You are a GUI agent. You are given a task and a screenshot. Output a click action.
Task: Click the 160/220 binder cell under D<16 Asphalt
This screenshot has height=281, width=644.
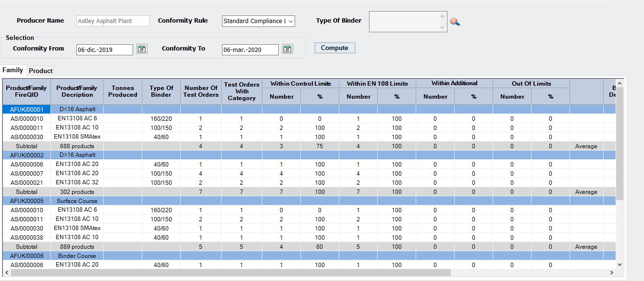point(161,119)
